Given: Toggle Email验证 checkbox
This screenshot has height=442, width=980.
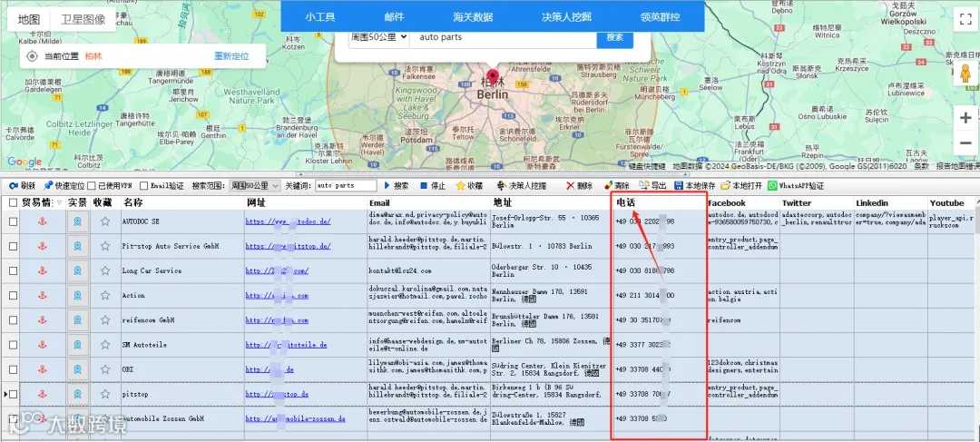Looking at the screenshot, I should tap(143, 186).
